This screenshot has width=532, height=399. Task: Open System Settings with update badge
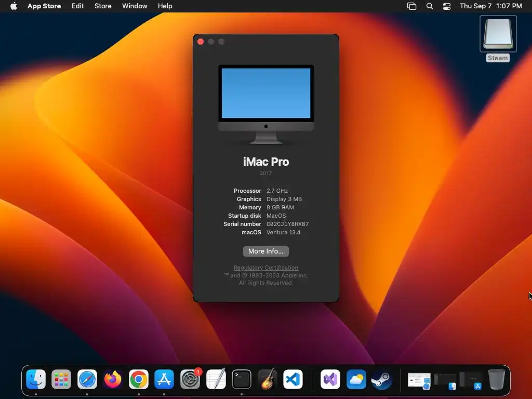pyautogui.click(x=190, y=379)
